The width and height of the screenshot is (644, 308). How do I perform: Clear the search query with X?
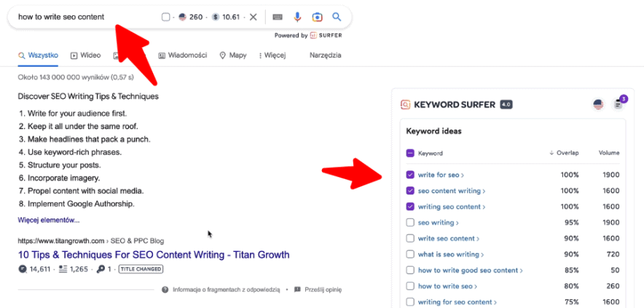click(x=253, y=17)
